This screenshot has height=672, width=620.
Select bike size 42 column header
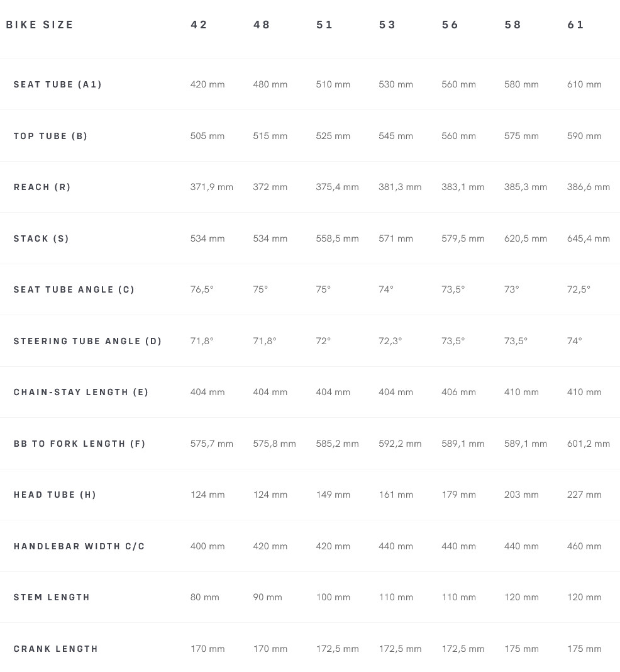[199, 25]
